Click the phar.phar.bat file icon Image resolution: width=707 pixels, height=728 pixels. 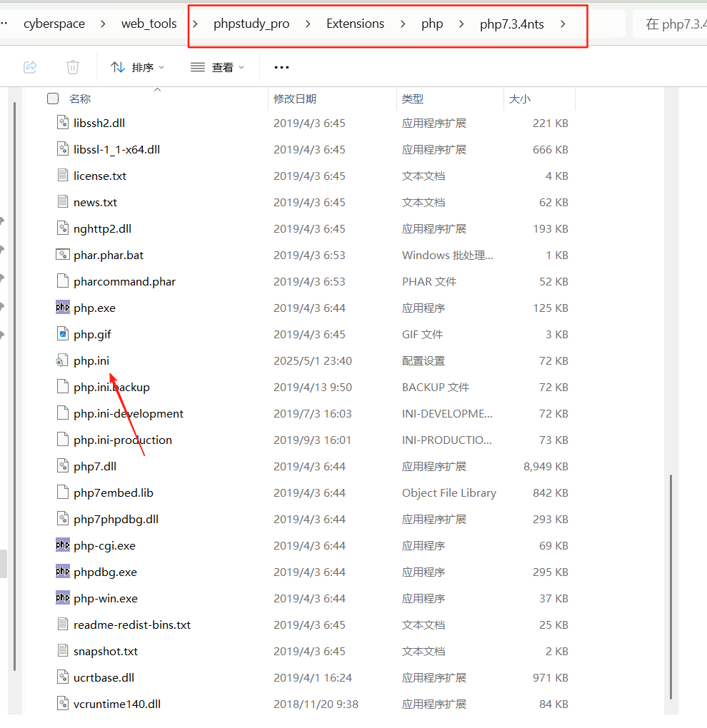coord(63,254)
